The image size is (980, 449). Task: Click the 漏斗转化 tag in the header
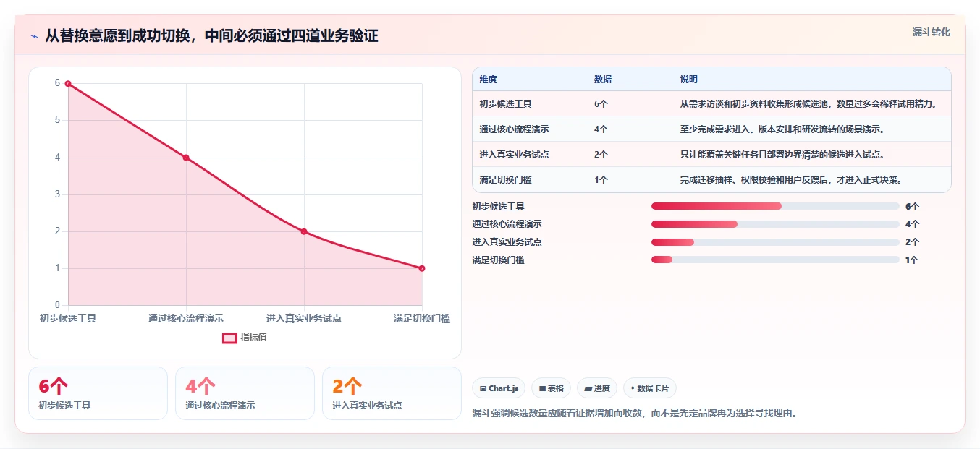tap(931, 32)
